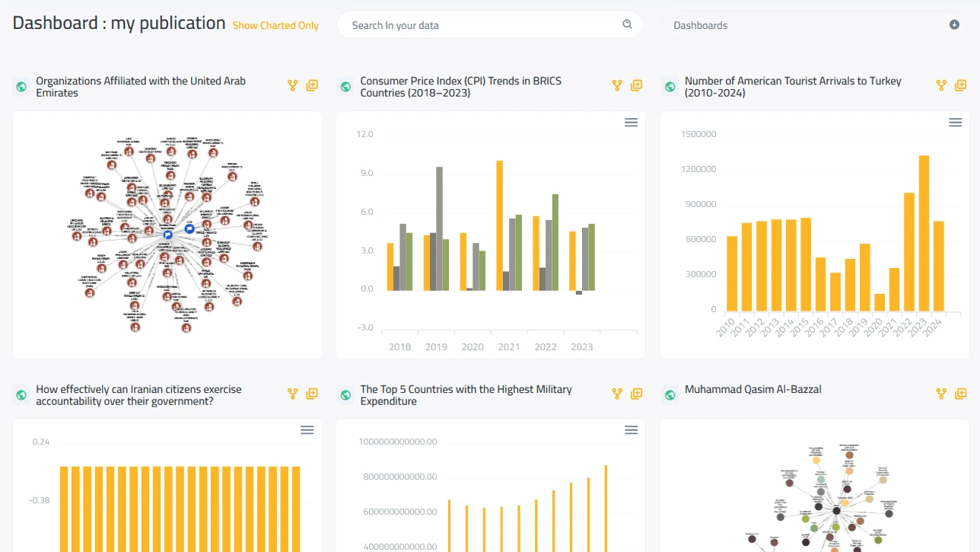Viewport: 980px width, 552px height.
Task: Open the graph view icon on the Iranian accountability chart
Action: (x=291, y=393)
